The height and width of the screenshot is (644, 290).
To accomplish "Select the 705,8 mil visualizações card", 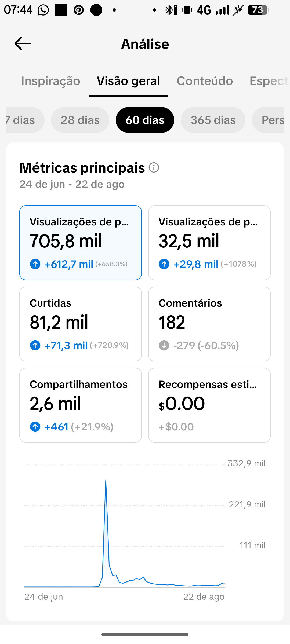I will coord(81,243).
